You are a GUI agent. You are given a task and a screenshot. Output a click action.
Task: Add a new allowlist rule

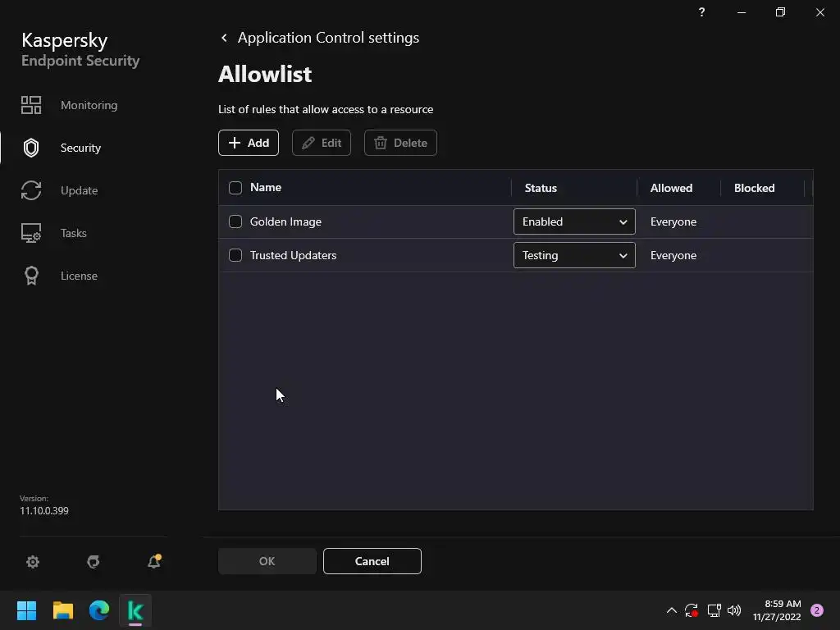coord(249,143)
